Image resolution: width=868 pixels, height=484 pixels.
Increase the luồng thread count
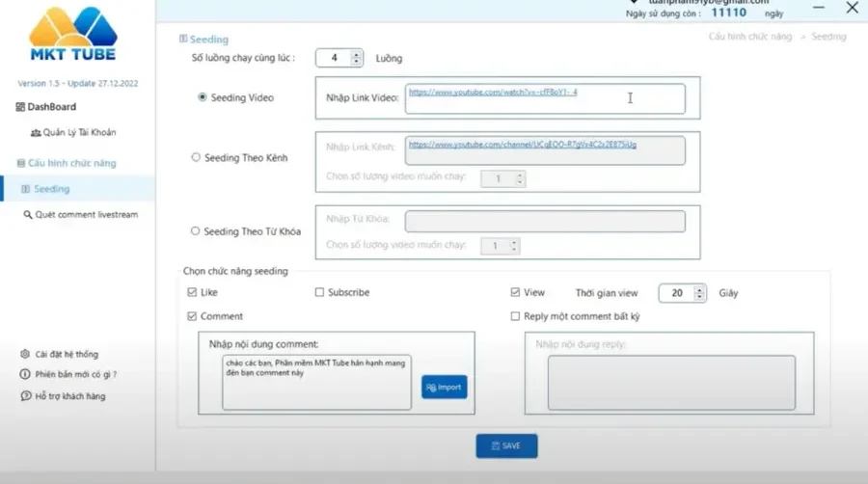[356, 54]
